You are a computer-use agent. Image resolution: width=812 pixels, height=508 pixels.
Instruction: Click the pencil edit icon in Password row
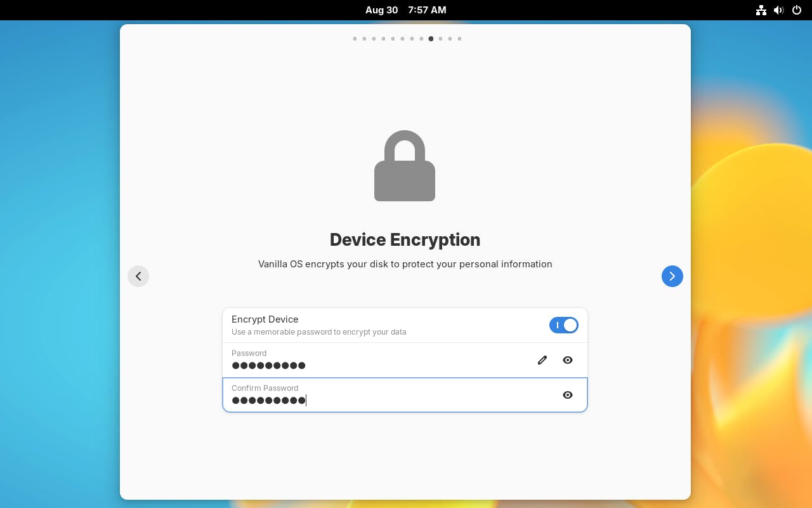[x=542, y=360]
